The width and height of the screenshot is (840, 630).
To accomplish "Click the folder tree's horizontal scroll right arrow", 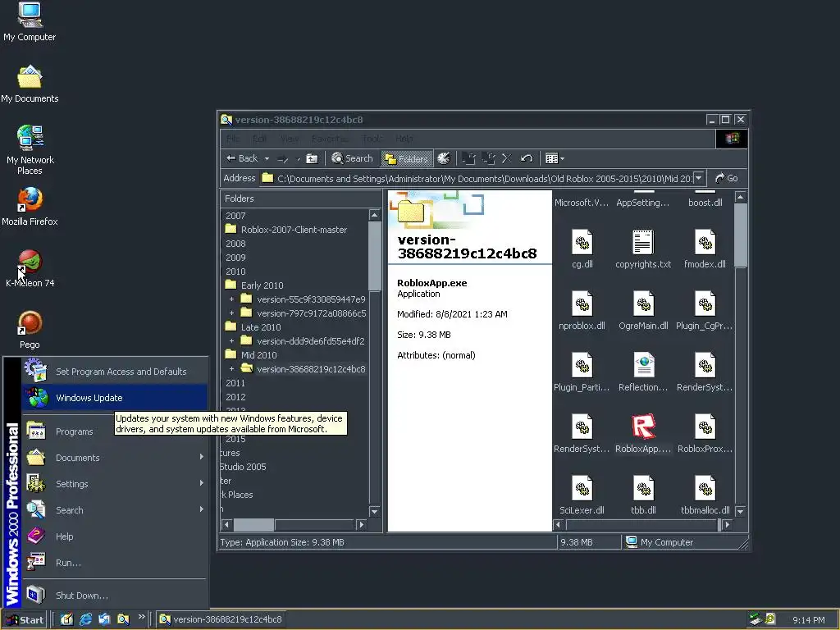I will click(362, 524).
